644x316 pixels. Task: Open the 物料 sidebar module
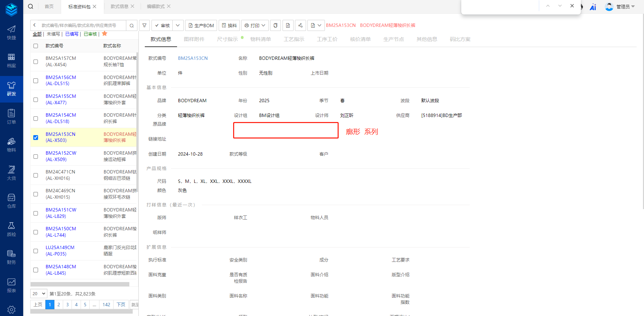(11, 145)
